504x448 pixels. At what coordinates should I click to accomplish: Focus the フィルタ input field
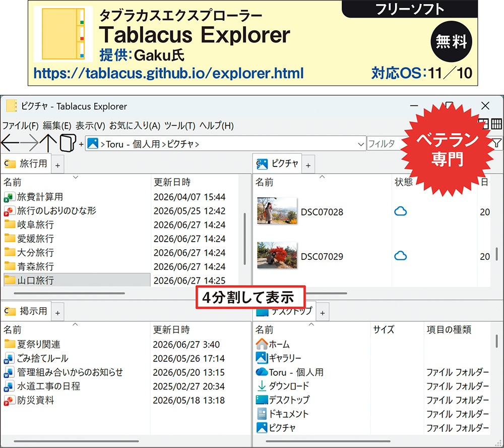(x=385, y=144)
